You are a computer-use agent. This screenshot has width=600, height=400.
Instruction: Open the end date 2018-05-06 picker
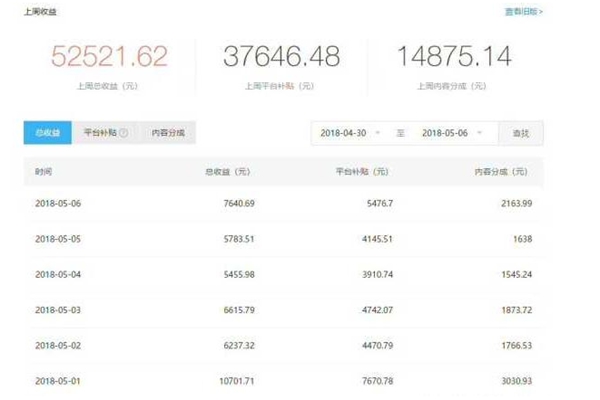pos(452,133)
